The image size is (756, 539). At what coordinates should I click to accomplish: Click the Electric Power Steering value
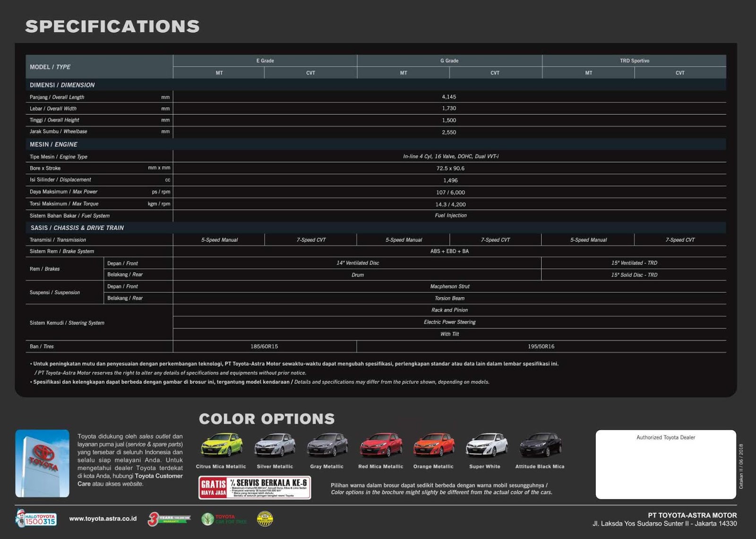(449, 322)
